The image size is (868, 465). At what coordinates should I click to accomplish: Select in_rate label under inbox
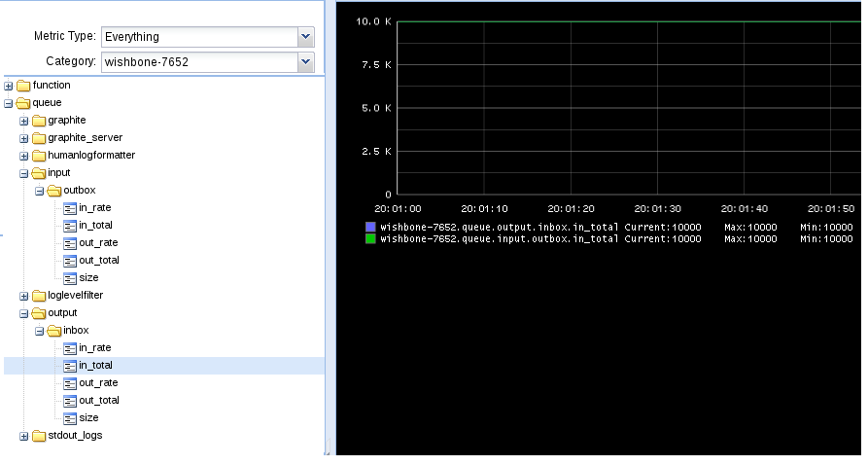click(x=95, y=348)
